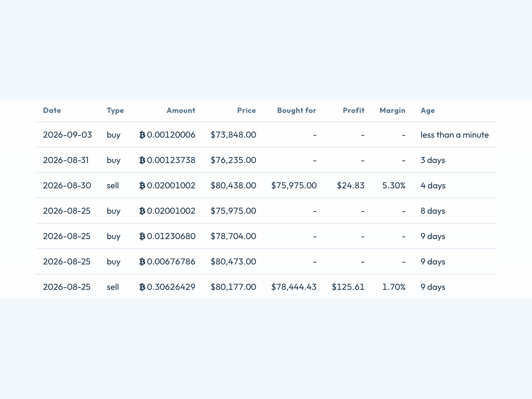The width and height of the screenshot is (532, 399).
Task: Click the Bitcoin icon beside 0.00676786
Action: [x=142, y=262]
